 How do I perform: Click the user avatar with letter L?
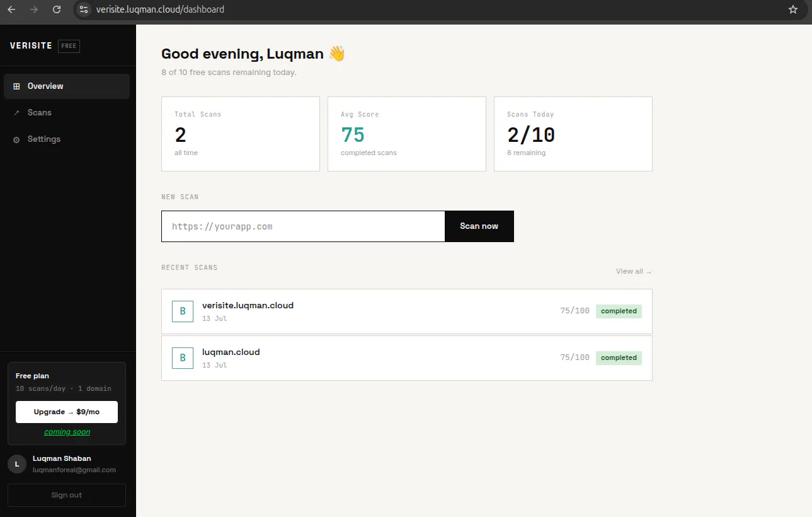coord(16,464)
